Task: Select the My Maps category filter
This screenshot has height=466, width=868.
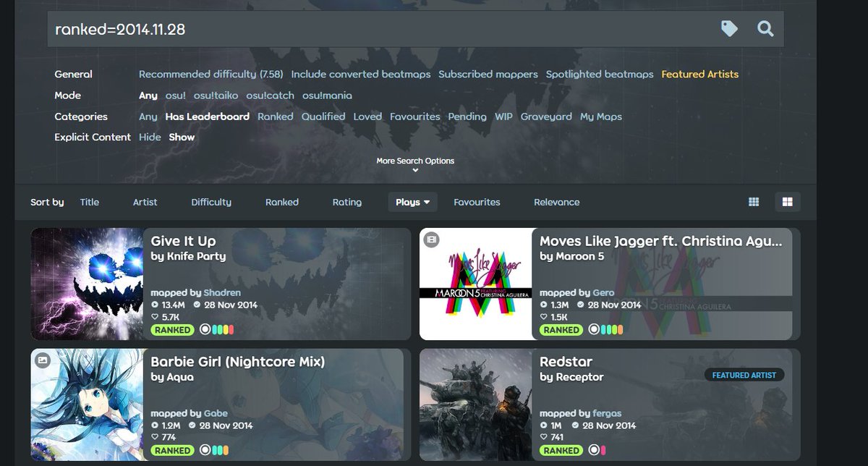Action: coord(601,116)
